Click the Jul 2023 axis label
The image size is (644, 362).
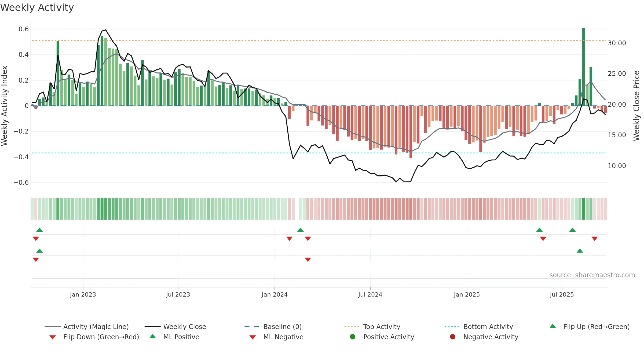pyautogui.click(x=178, y=294)
